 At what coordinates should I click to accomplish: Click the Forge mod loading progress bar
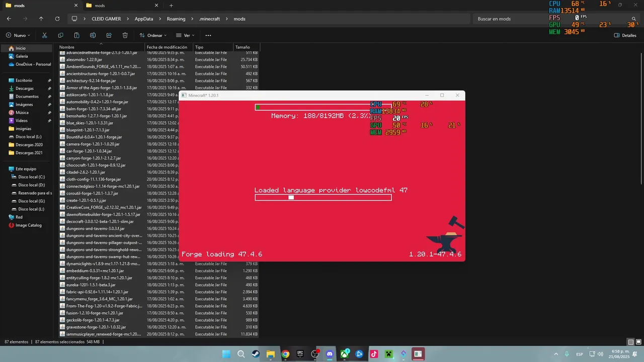coord(323,198)
